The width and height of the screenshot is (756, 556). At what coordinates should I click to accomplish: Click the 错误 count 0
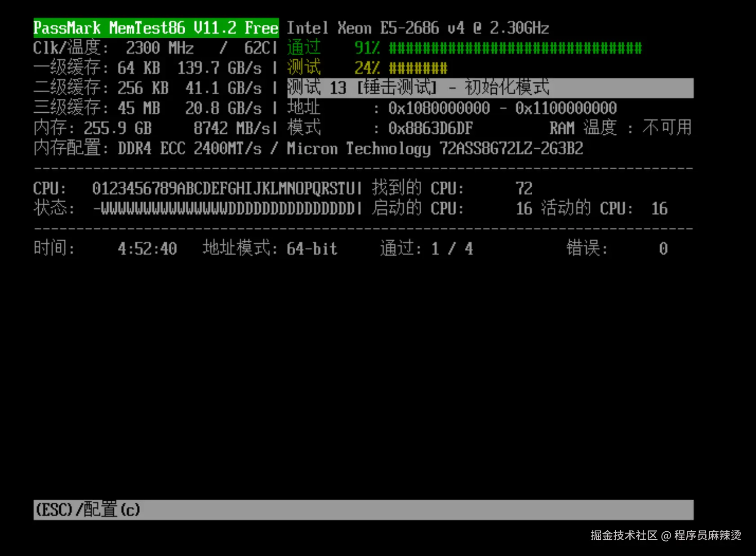[x=663, y=248]
